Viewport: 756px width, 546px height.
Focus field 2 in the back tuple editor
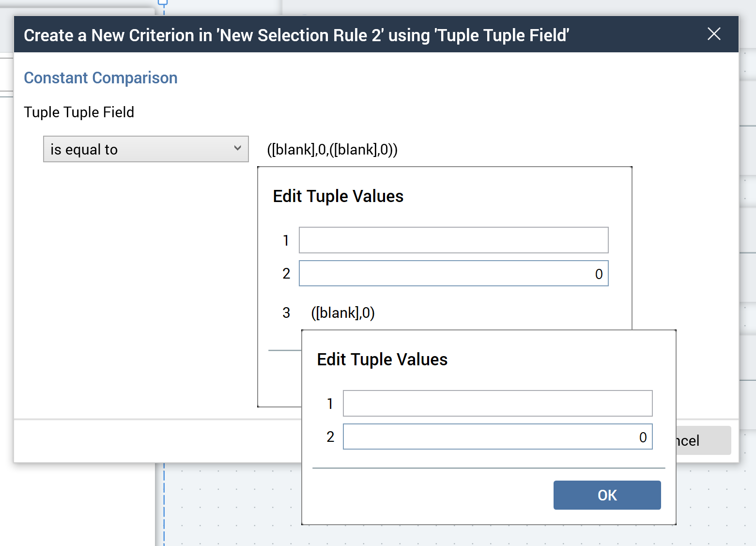pos(453,274)
